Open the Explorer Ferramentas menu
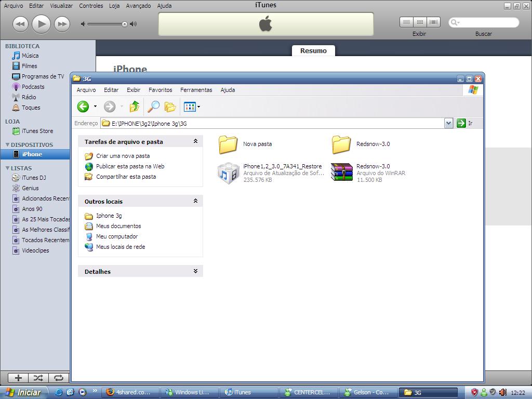The height and width of the screenshot is (399, 532). pyautogui.click(x=196, y=90)
